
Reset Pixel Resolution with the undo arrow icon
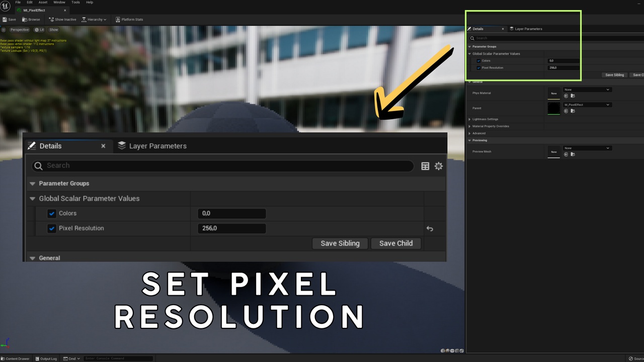430,229
